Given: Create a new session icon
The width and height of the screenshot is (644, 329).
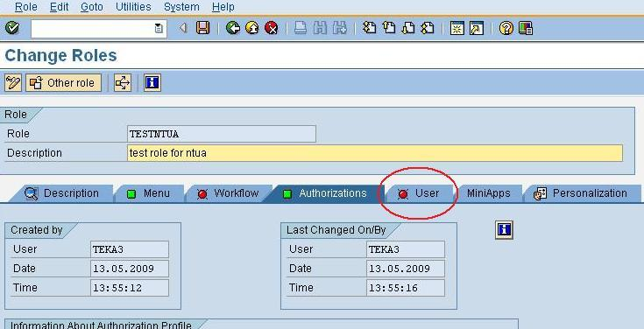Looking at the screenshot, I should (x=457, y=28).
